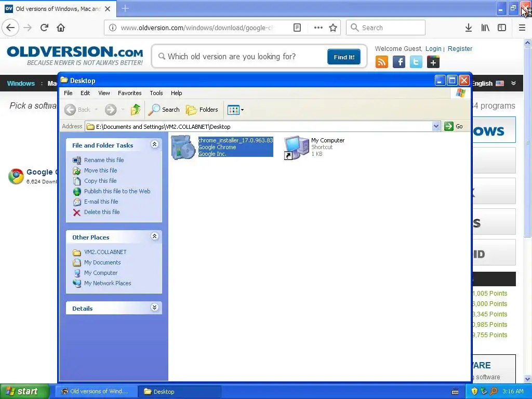The height and width of the screenshot is (399, 532).
Task: Go to My Network Places link
Action: 108,283
